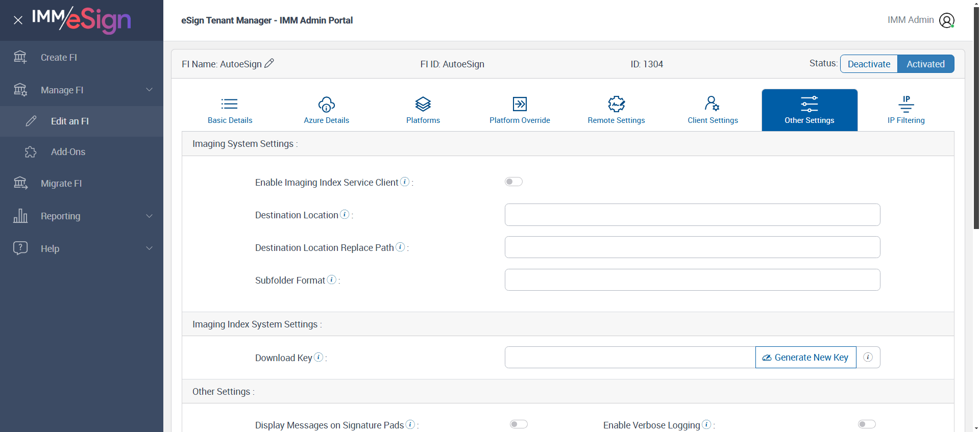This screenshot has width=980, height=432.
Task: Click info icon next to Destination Location
Action: (345, 214)
